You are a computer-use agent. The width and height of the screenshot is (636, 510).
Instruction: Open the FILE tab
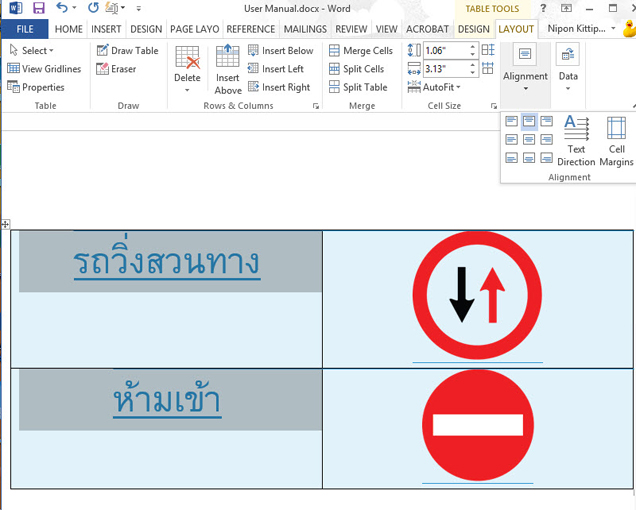[25, 29]
